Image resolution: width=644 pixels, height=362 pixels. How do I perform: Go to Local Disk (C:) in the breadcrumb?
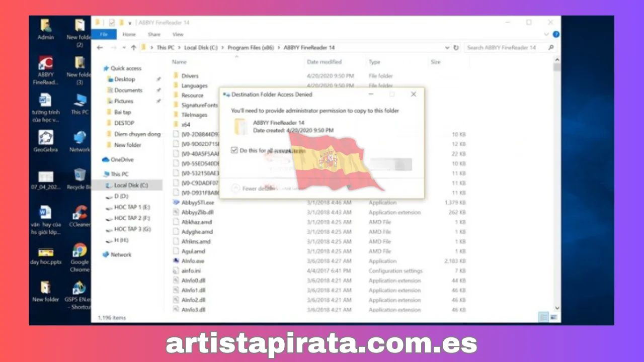[x=201, y=48]
